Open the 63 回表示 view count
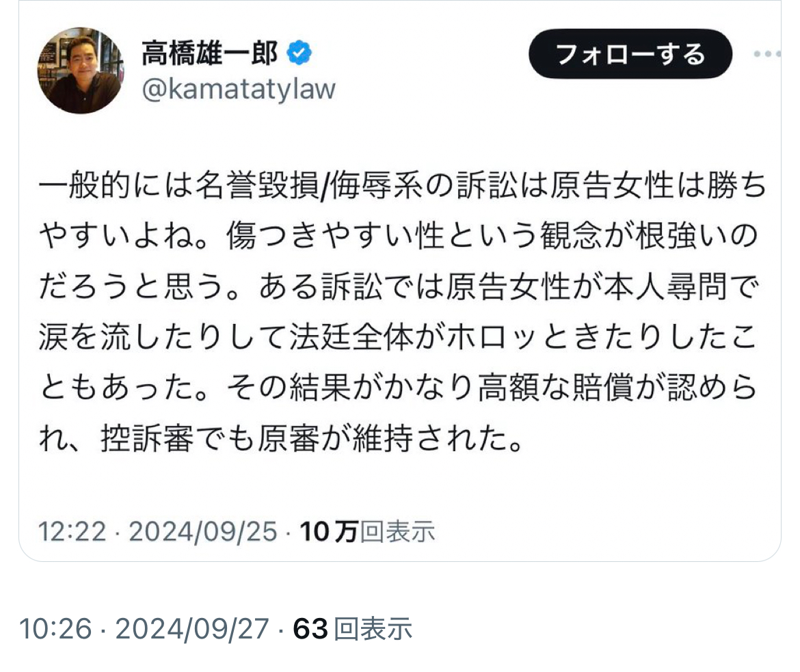Image resolution: width=800 pixels, height=672 pixels. [352, 629]
